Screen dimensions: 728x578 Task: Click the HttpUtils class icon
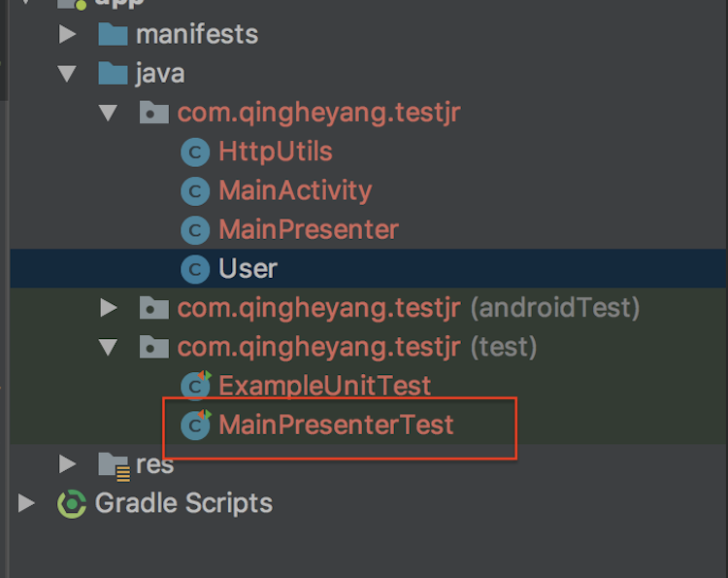click(x=195, y=153)
